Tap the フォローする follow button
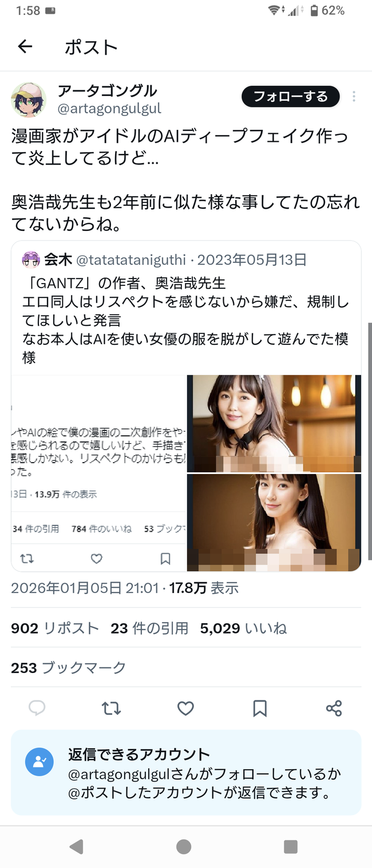This screenshot has height=868, width=372. click(291, 97)
